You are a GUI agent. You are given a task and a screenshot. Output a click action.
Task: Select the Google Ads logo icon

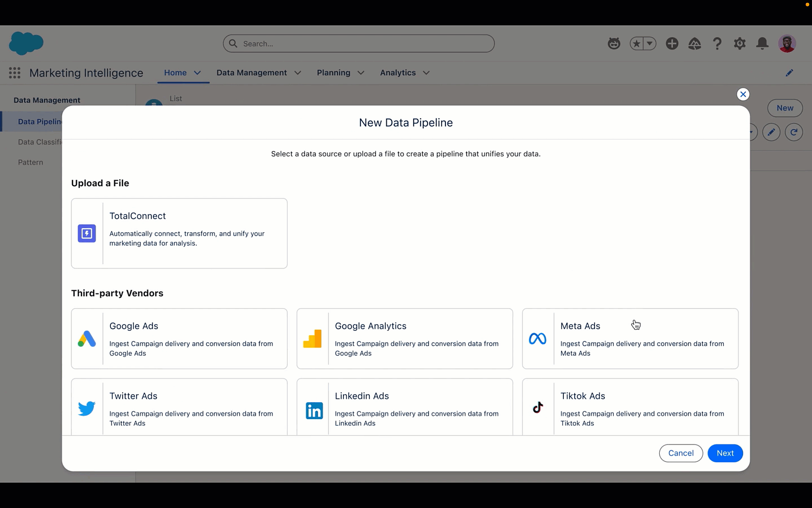point(87,339)
